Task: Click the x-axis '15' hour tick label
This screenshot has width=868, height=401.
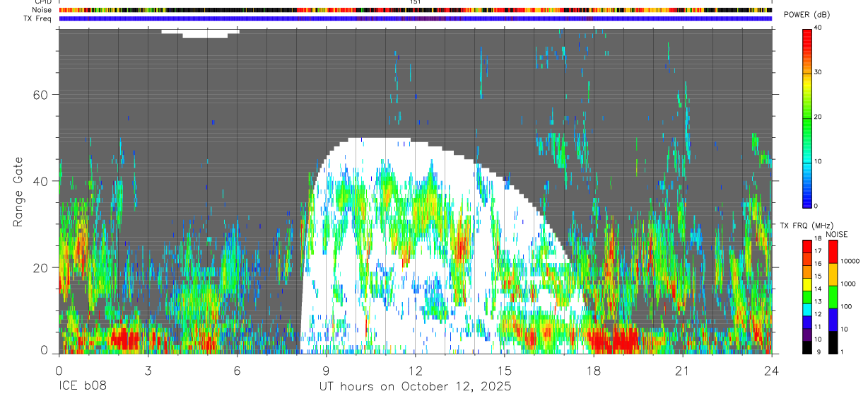Action: point(504,371)
